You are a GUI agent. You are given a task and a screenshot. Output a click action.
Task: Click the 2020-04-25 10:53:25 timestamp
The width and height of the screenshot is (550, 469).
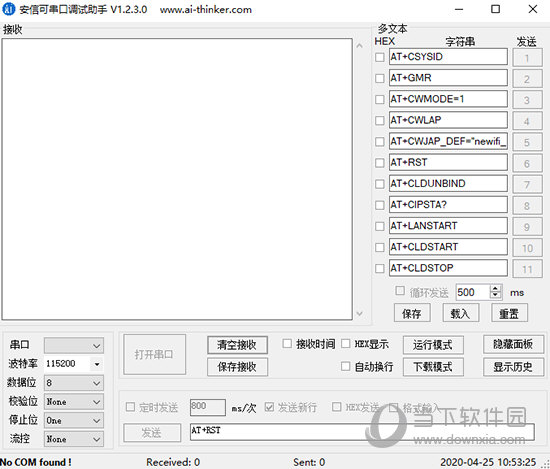point(488,462)
